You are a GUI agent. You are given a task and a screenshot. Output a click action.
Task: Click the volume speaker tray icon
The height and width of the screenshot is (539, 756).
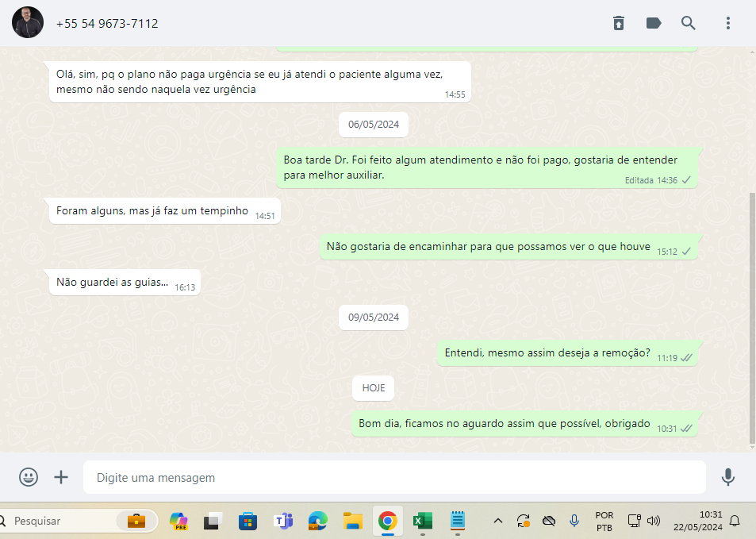[x=654, y=521]
